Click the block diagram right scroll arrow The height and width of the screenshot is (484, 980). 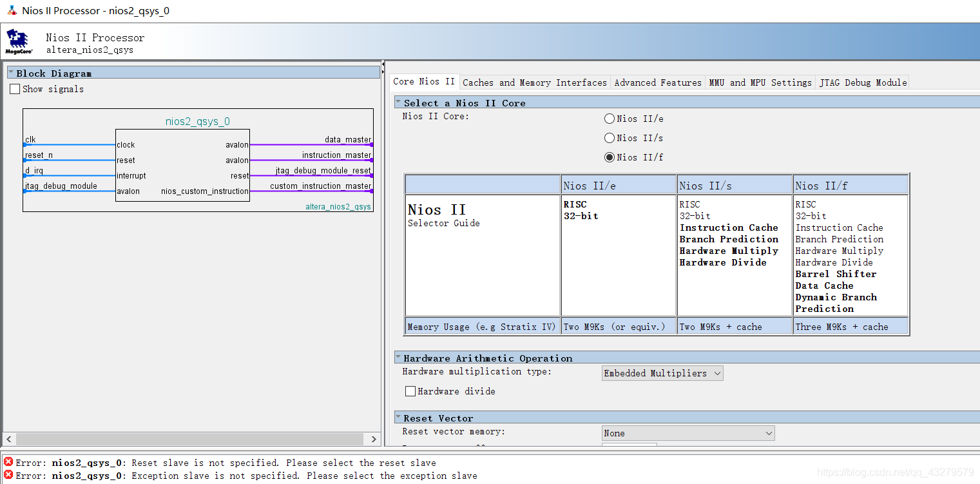tap(374, 439)
